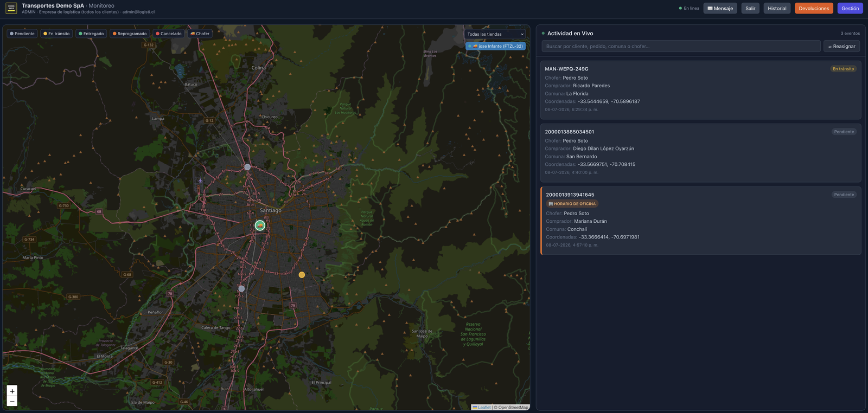Click the 3 eventos counter
Image resolution: width=868 pixels, height=413 pixels.
coord(850,33)
